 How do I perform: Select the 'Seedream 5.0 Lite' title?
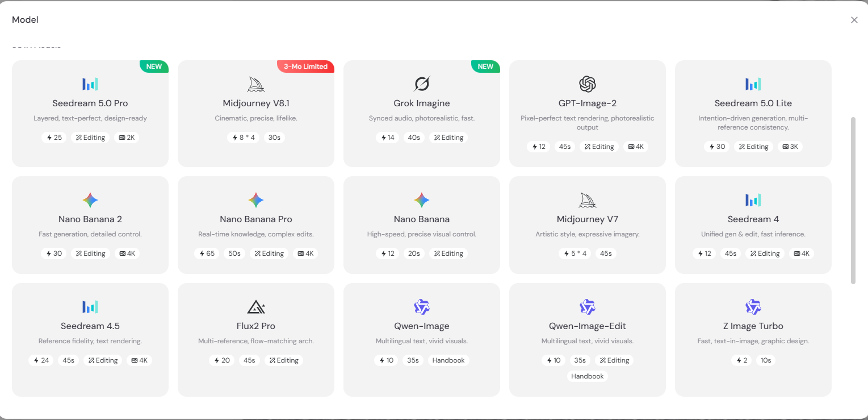click(x=753, y=103)
